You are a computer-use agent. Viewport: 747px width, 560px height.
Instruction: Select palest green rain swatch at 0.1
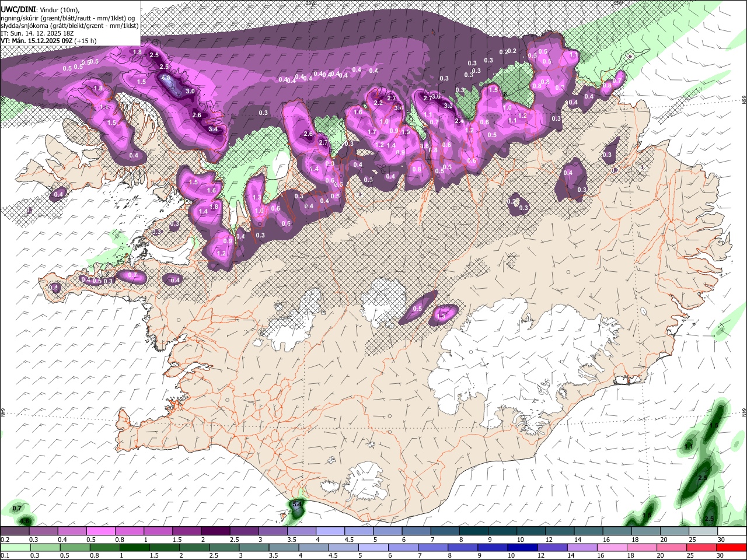pos(15,547)
